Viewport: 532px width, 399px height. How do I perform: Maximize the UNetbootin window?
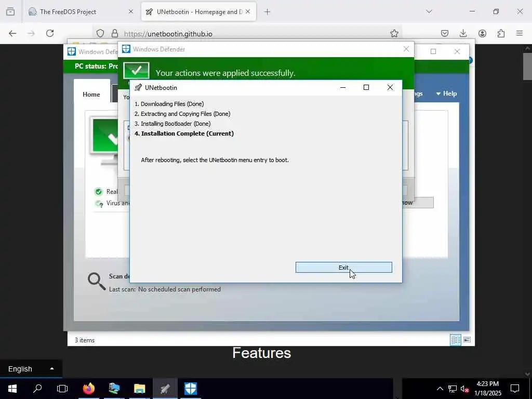click(x=366, y=87)
